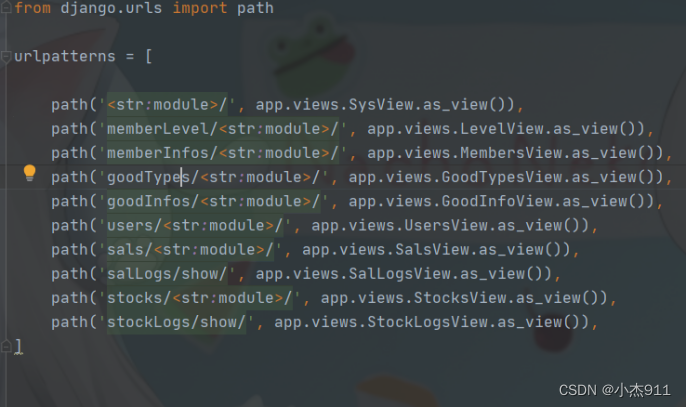Image resolution: width=687 pixels, height=408 pixels.
Task: Click 'MembersView' in the code
Action: (x=511, y=153)
